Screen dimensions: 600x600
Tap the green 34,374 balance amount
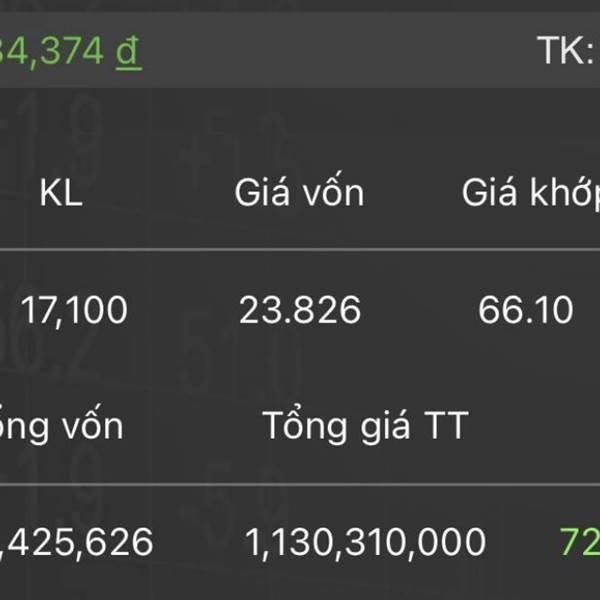click(x=52, y=51)
